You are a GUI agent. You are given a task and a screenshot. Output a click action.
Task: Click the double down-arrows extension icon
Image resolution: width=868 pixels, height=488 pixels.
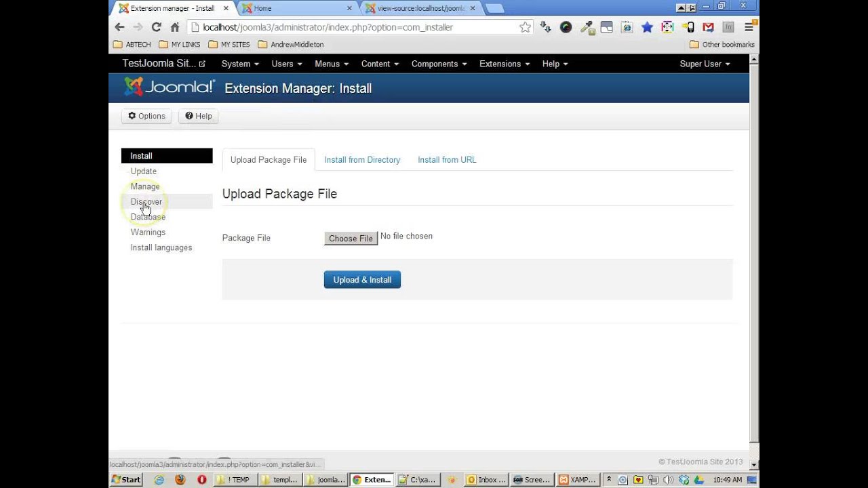click(545, 27)
